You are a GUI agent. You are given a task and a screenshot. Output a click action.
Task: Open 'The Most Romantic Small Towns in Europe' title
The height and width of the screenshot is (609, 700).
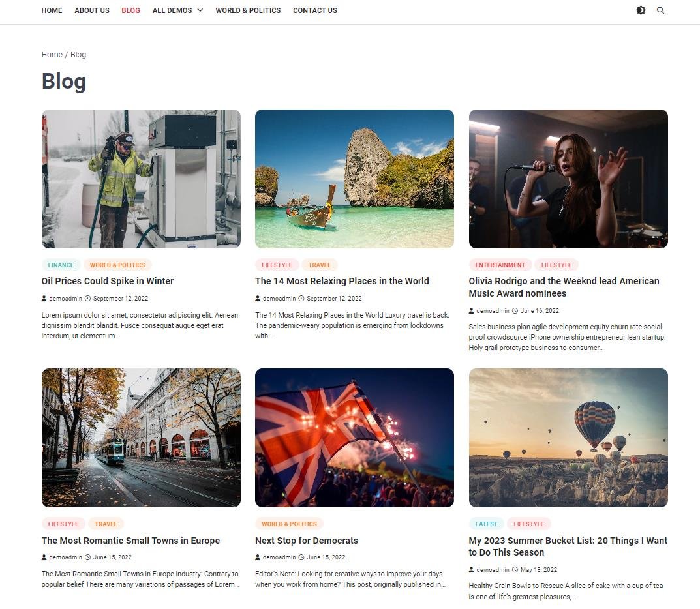pyautogui.click(x=131, y=541)
